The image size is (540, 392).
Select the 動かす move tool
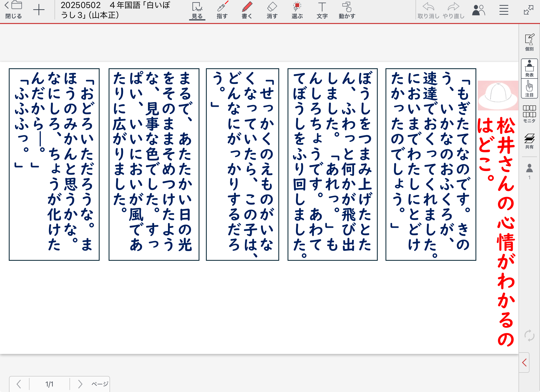347,10
